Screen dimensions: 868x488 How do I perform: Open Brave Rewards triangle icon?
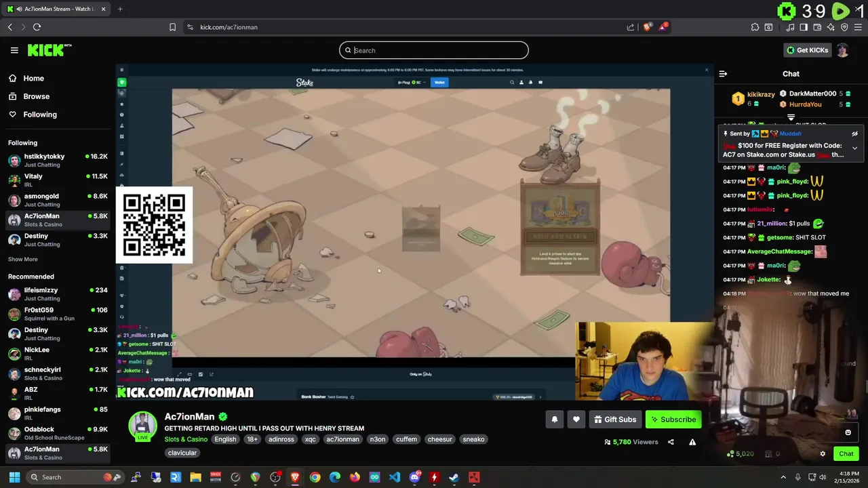tap(664, 27)
